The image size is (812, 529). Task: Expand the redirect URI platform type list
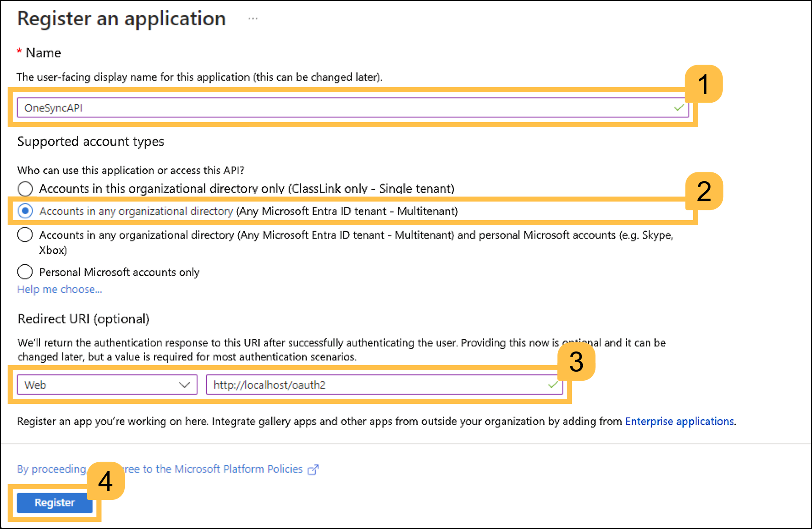point(106,384)
